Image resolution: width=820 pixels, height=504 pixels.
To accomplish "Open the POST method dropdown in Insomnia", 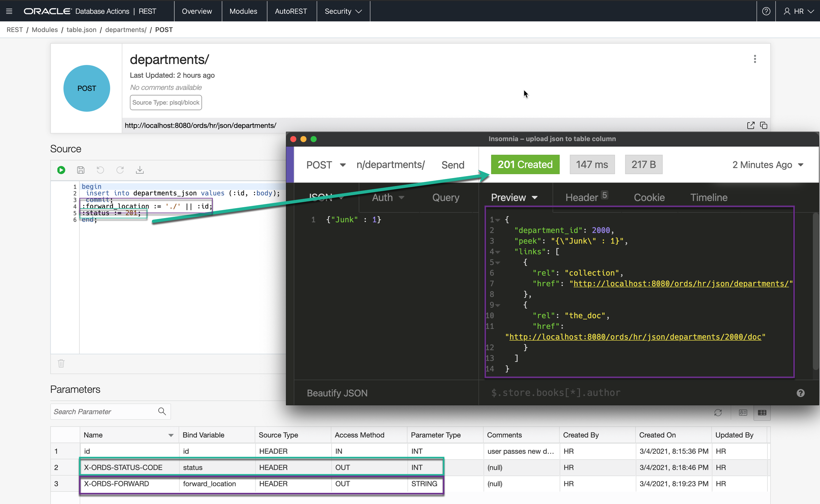I will pyautogui.click(x=326, y=165).
